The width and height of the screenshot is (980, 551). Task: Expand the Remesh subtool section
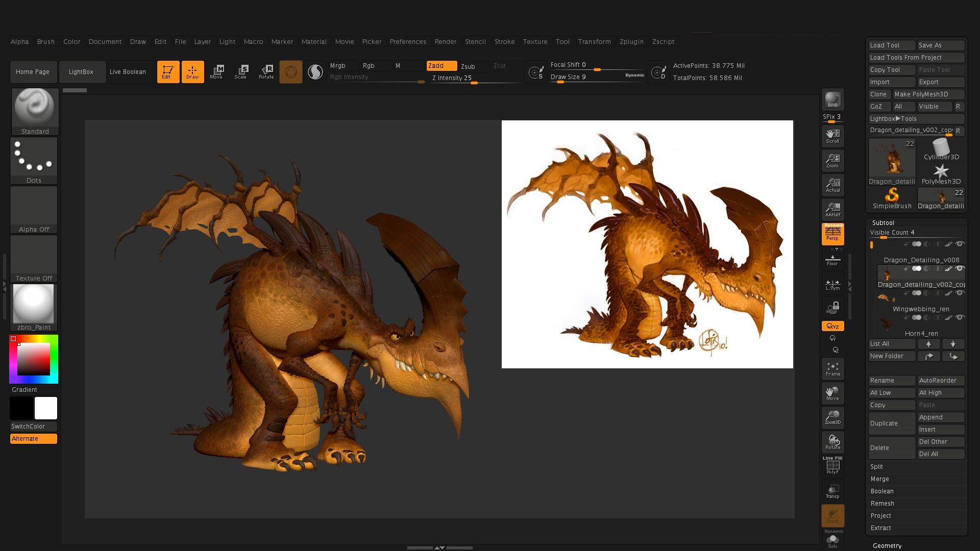tap(882, 504)
